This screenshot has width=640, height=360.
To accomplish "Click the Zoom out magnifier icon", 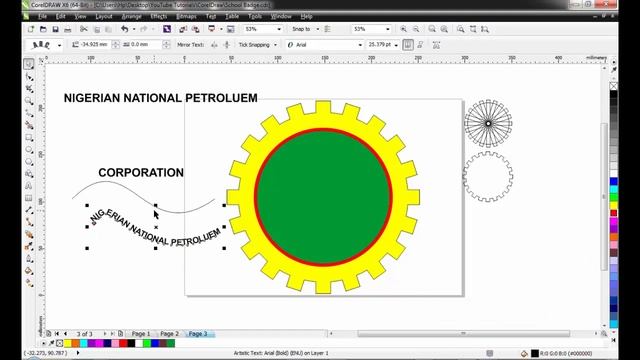I will [x=416, y=29].
